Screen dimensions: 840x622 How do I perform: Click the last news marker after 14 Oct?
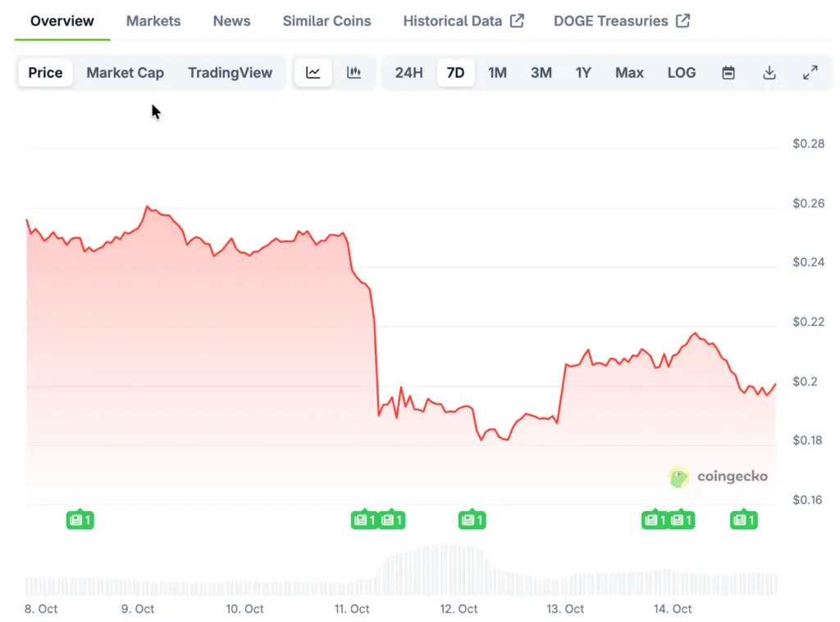(744, 519)
